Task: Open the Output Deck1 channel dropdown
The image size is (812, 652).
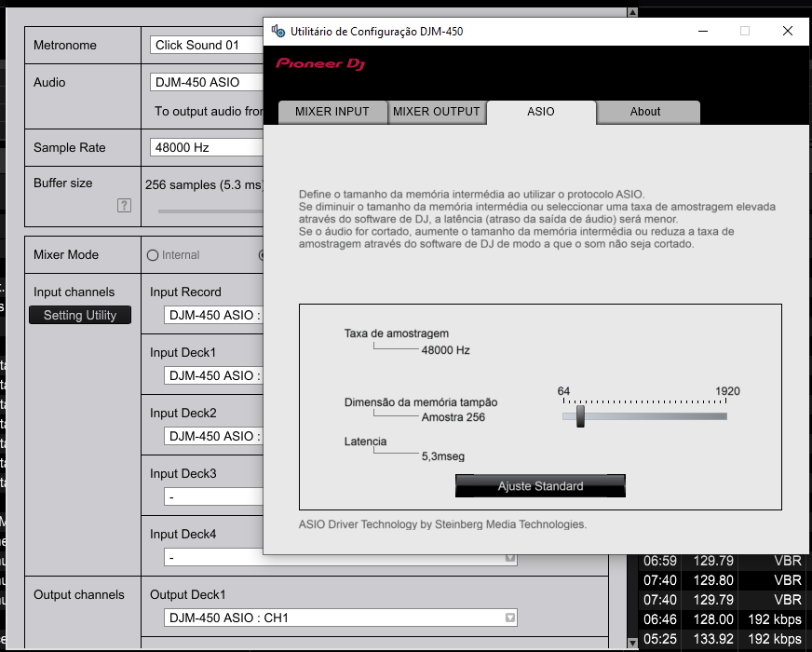Action: (x=341, y=618)
